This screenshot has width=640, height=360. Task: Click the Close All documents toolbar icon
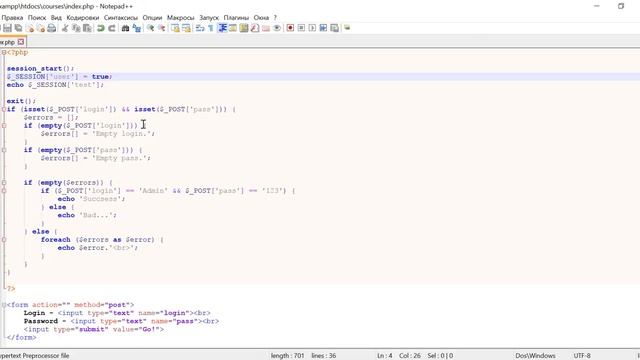[x=41, y=28]
